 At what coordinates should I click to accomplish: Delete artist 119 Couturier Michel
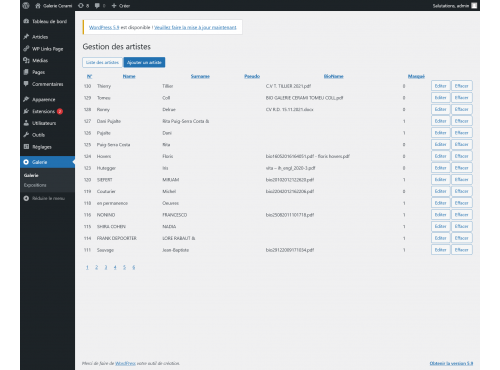(x=462, y=191)
